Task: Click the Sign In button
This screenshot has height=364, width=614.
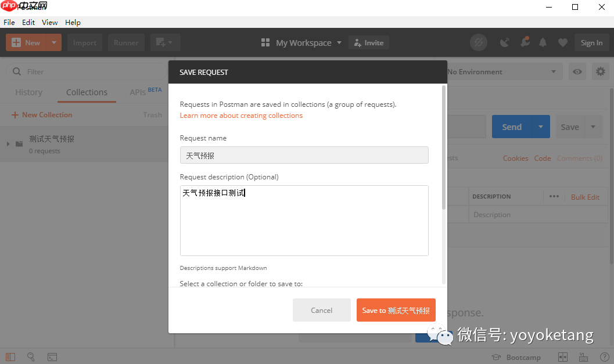Action: point(591,42)
